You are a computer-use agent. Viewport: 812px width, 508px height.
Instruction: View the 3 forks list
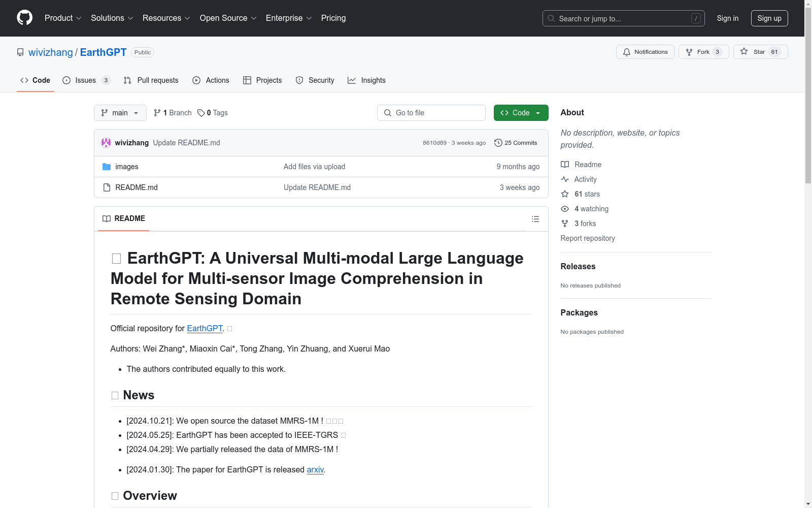tap(579, 224)
